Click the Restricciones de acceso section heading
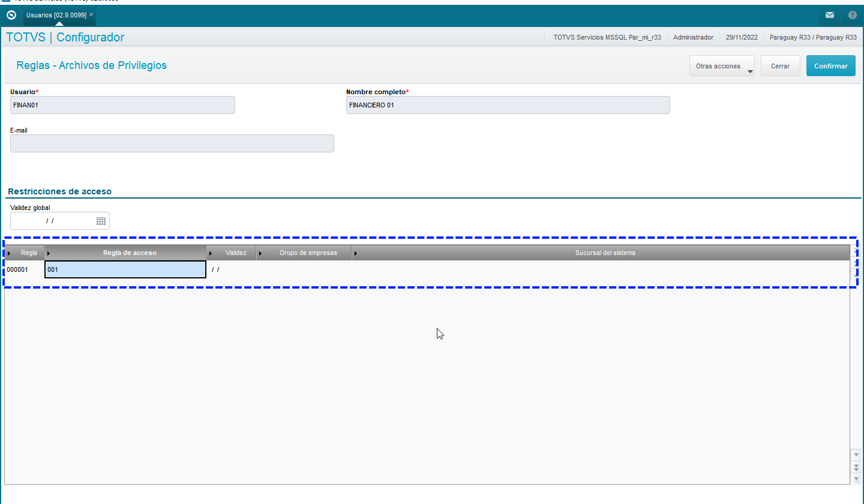The image size is (864, 504). click(59, 191)
